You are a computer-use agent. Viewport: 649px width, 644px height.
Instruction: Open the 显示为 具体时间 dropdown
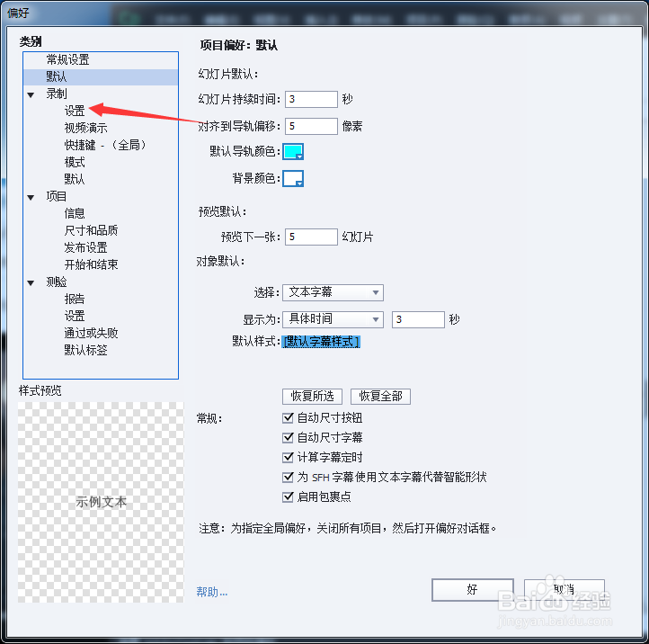click(333, 319)
